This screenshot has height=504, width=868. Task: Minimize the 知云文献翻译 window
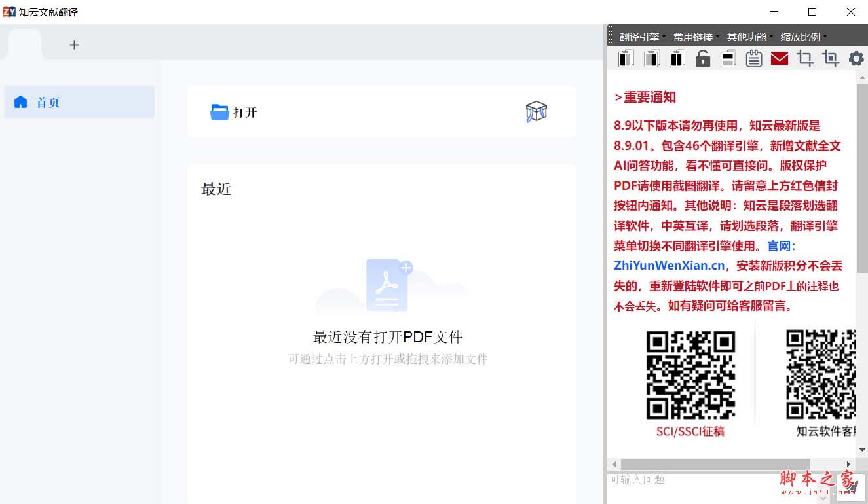click(x=774, y=12)
